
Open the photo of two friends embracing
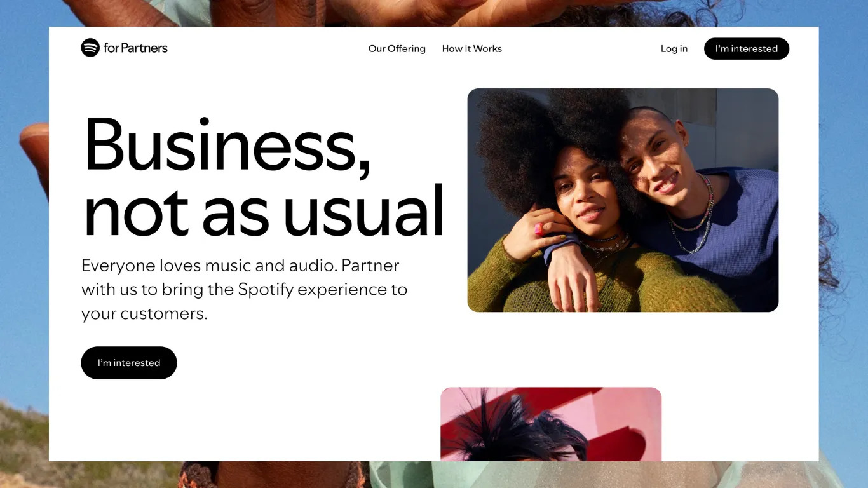pos(623,200)
